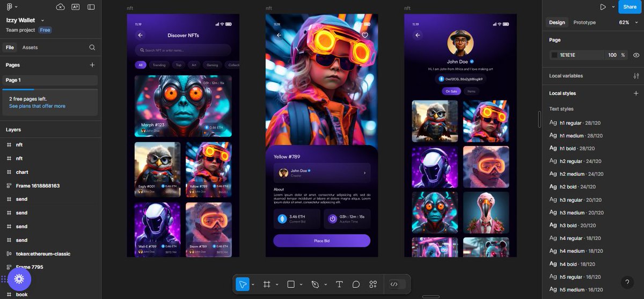This screenshot has width=644, height=299.
Task: Select the Design tab
Action: click(x=557, y=23)
